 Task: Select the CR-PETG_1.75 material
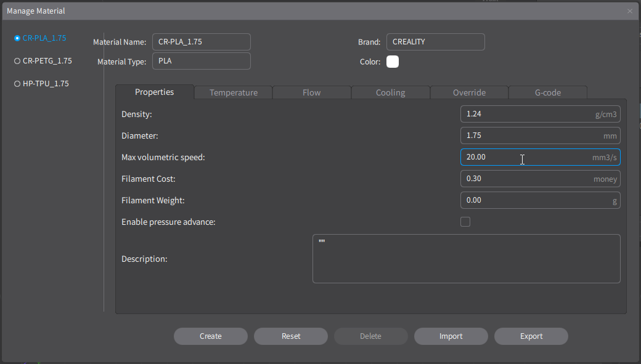17,61
